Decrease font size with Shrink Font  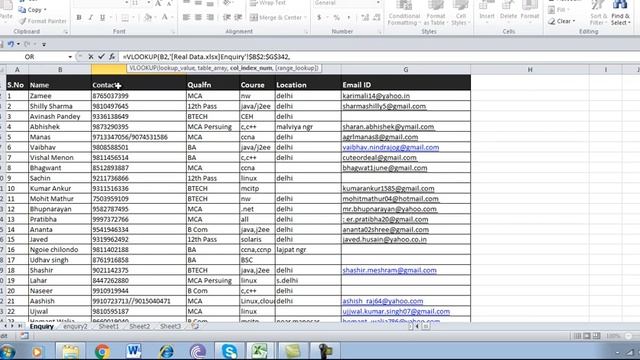[x=169, y=3]
